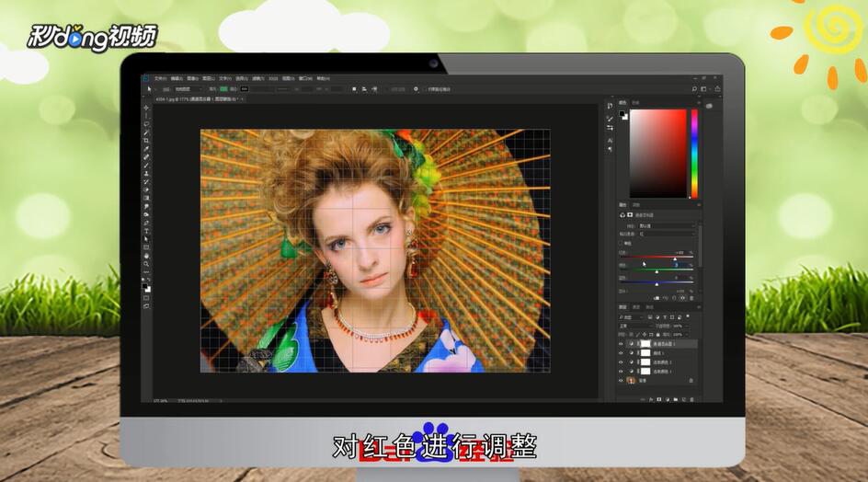Select the Lasso tool

[146, 124]
